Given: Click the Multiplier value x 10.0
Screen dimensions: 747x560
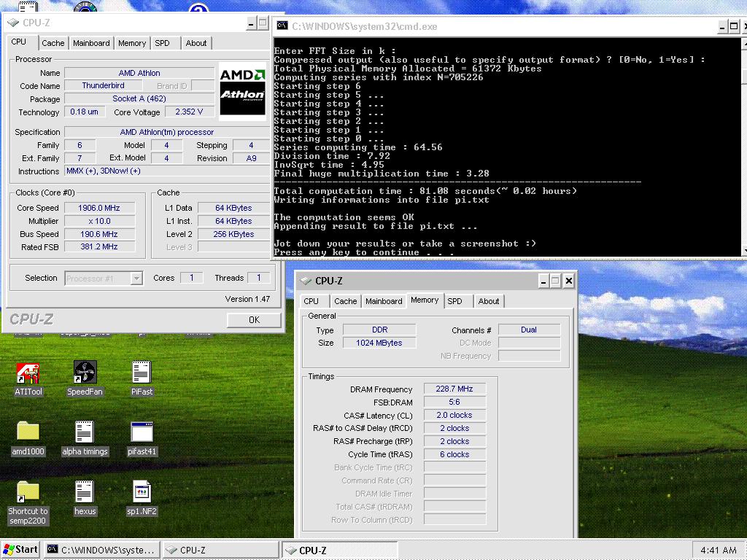Looking at the screenshot, I should click(99, 221).
